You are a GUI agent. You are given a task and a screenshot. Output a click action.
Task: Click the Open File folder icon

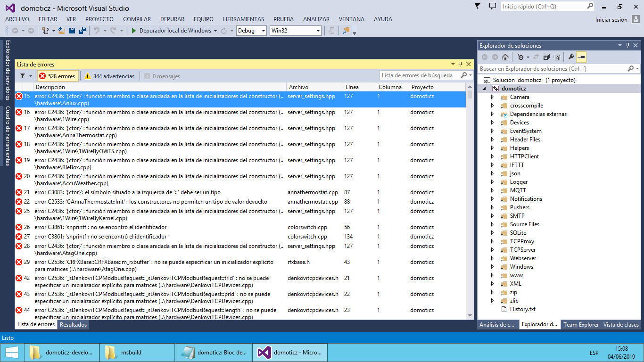point(62,31)
